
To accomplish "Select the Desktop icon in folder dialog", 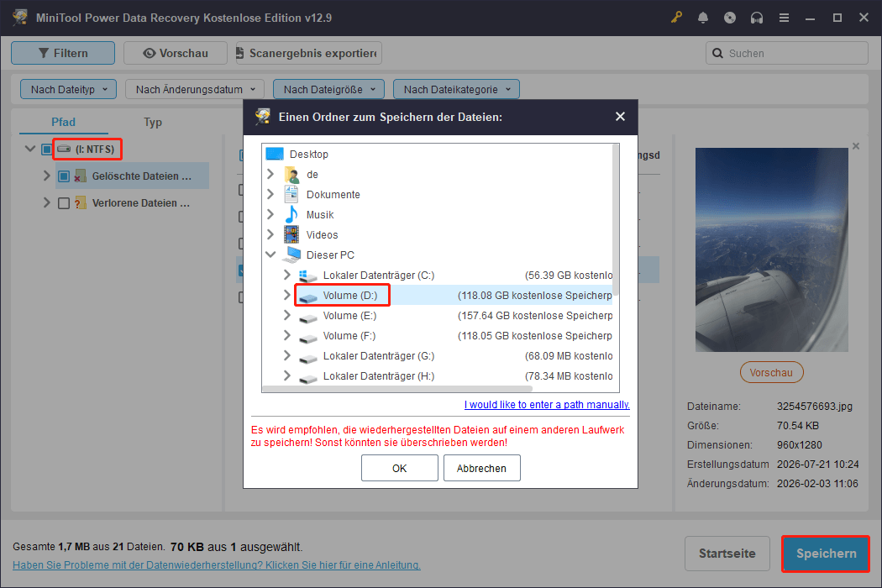I will coord(275,154).
